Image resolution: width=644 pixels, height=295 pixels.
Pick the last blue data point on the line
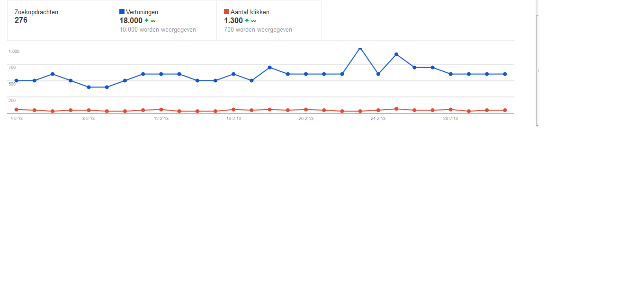[505, 74]
